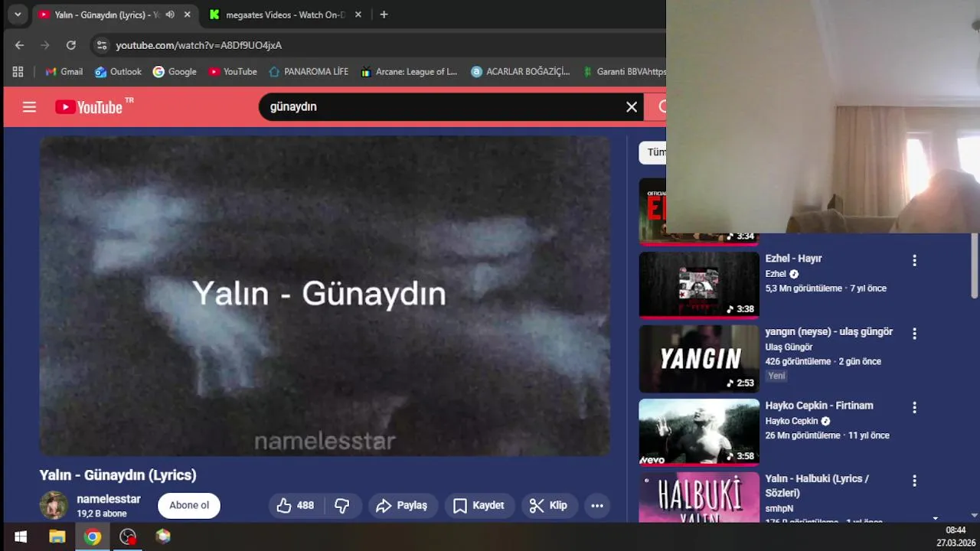Viewport: 980px width, 551px height.
Task: Open the Hayko Cepkin - Firtinam thumbnail
Action: [x=699, y=432]
